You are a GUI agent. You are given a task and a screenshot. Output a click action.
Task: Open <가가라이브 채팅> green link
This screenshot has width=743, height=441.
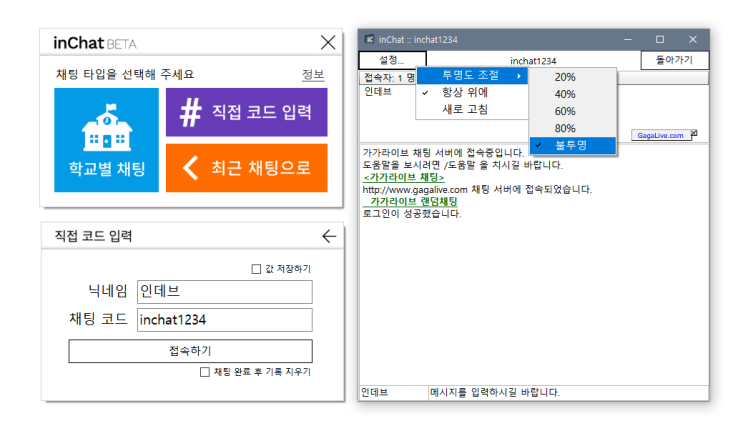403,177
